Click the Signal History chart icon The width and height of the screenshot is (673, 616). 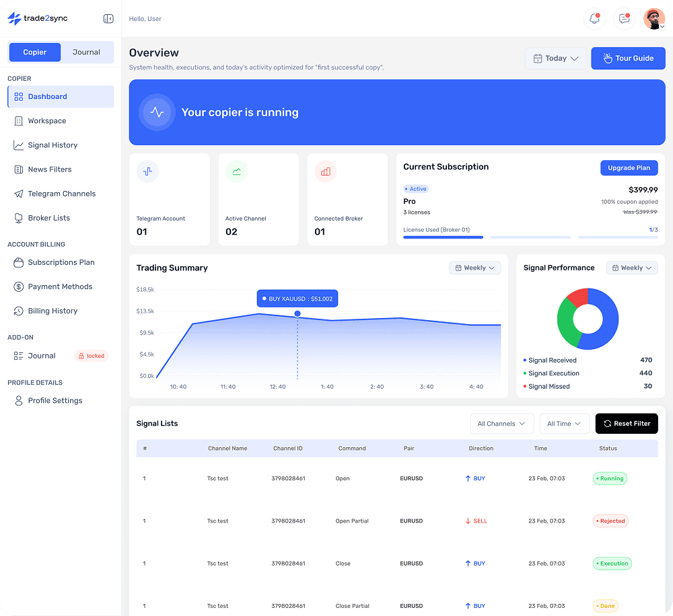[x=18, y=145]
